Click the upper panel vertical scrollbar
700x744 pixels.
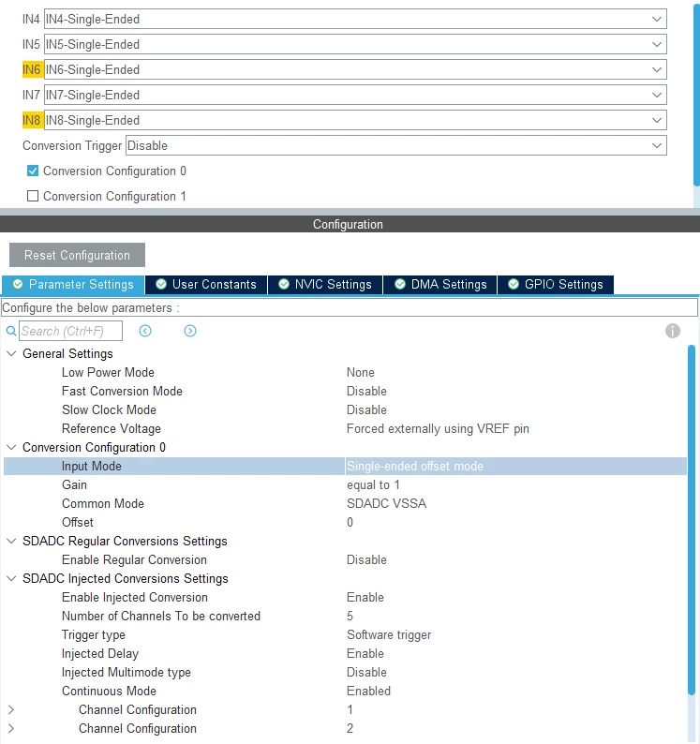(696, 95)
